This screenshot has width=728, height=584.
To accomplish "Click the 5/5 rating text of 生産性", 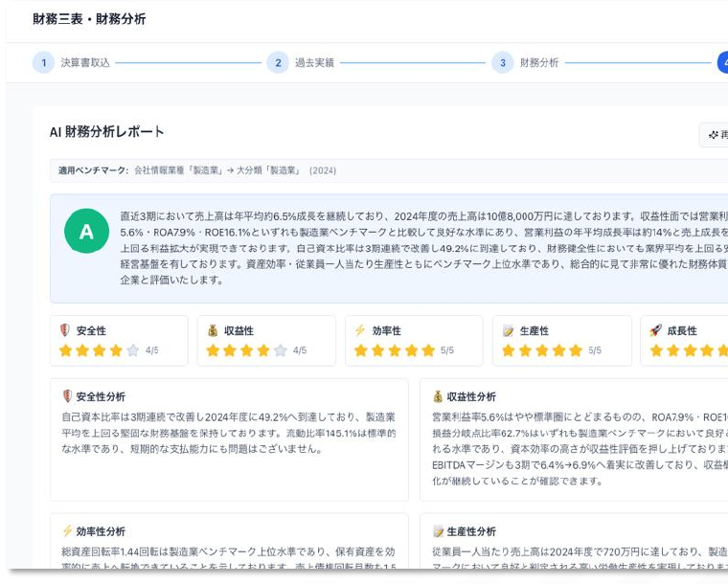I will coord(595,350).
